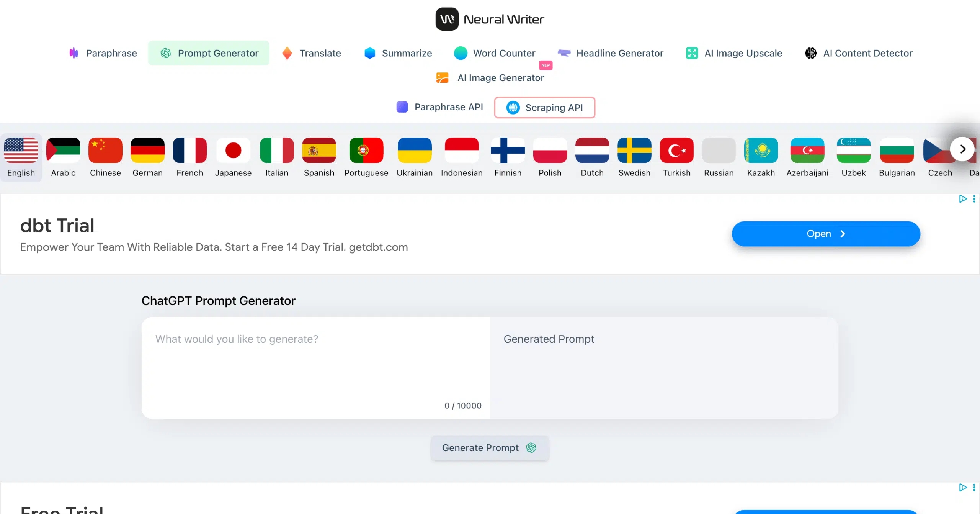Select the Kazakh flag icon
The image size is (980, 514).
pyautogui.click(x=761, y=150)
